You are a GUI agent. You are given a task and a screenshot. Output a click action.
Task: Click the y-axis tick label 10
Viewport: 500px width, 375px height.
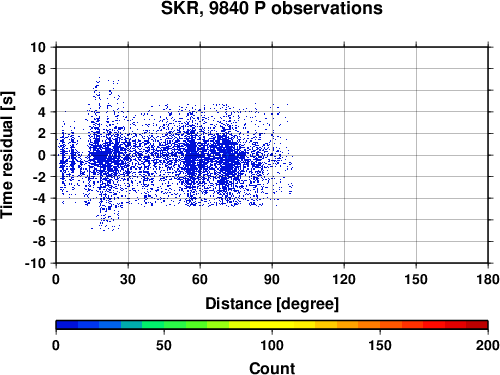click(38, 47)
